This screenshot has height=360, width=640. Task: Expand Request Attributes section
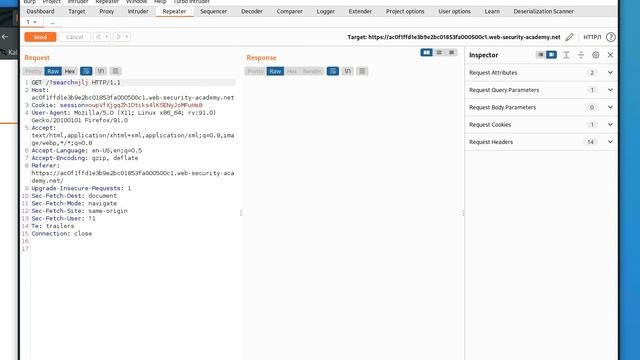(x=541, y=73)
